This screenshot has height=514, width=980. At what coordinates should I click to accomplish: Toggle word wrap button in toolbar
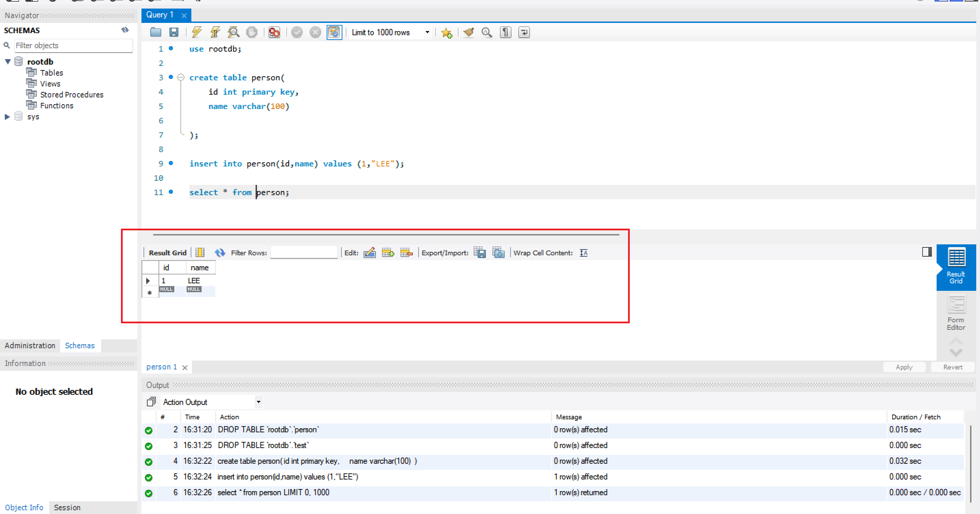[524, 32]
